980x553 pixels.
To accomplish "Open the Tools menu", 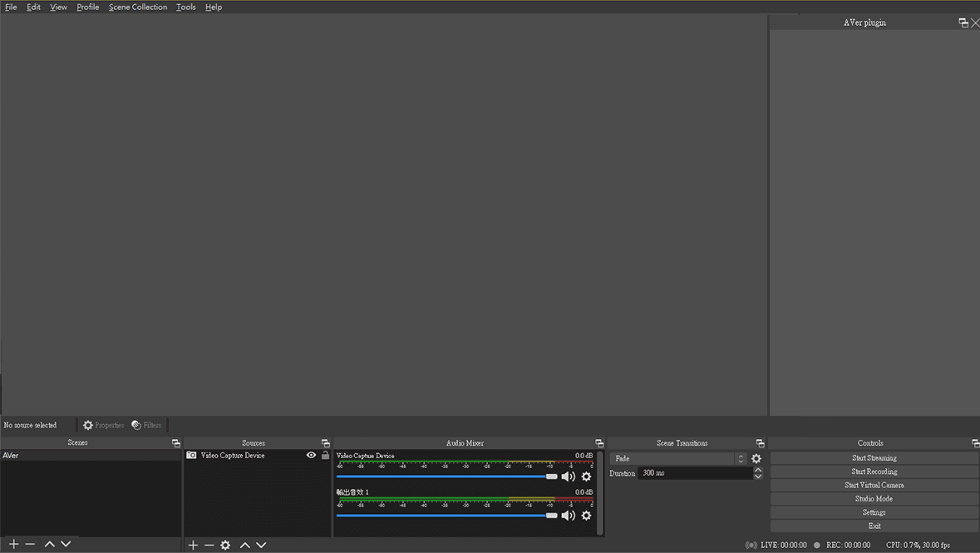I will pos(185,7).
